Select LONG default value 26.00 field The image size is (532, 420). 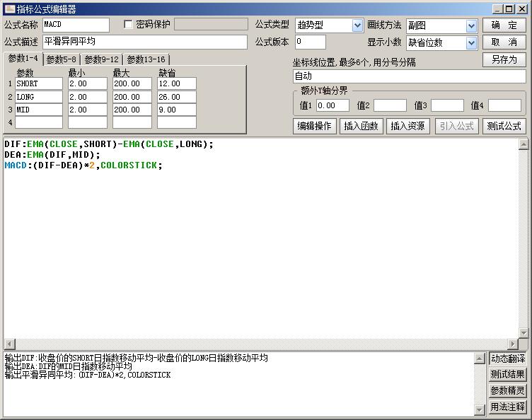(177, 97)
